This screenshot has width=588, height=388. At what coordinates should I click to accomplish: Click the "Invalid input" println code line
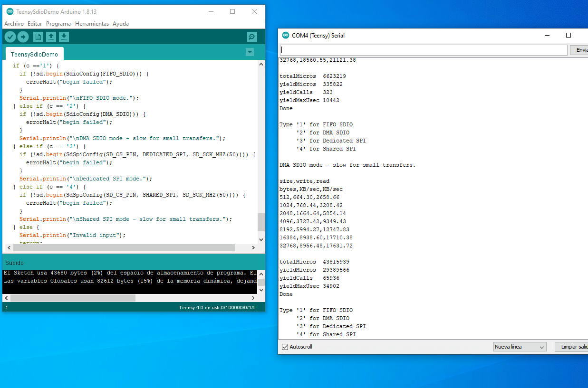click(72, 235)
